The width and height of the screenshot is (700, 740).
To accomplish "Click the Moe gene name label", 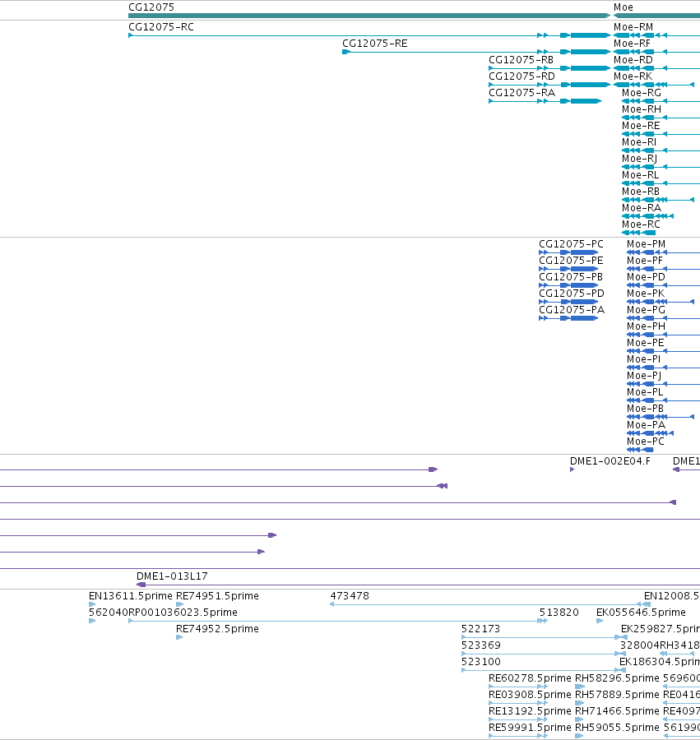I will (623, 7).
